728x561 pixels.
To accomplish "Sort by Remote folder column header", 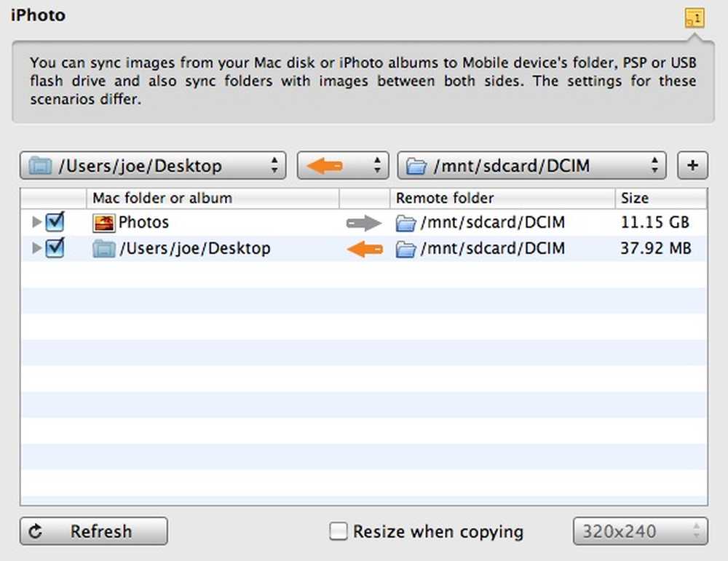I will click(502, 198).
